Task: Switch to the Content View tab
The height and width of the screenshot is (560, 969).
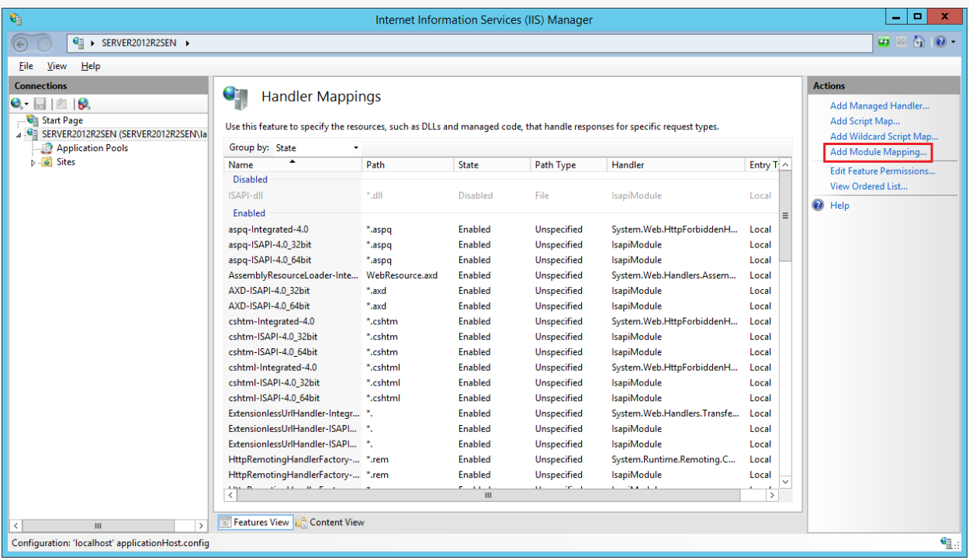Action: point(330,522)
